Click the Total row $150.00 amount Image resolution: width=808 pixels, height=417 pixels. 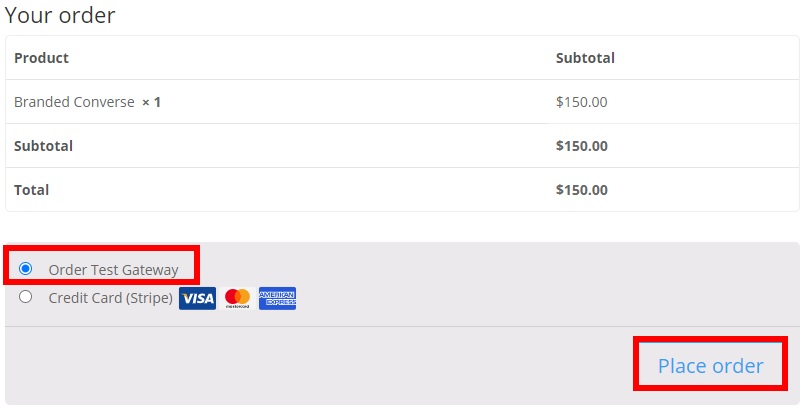click(x=581, y=190)
